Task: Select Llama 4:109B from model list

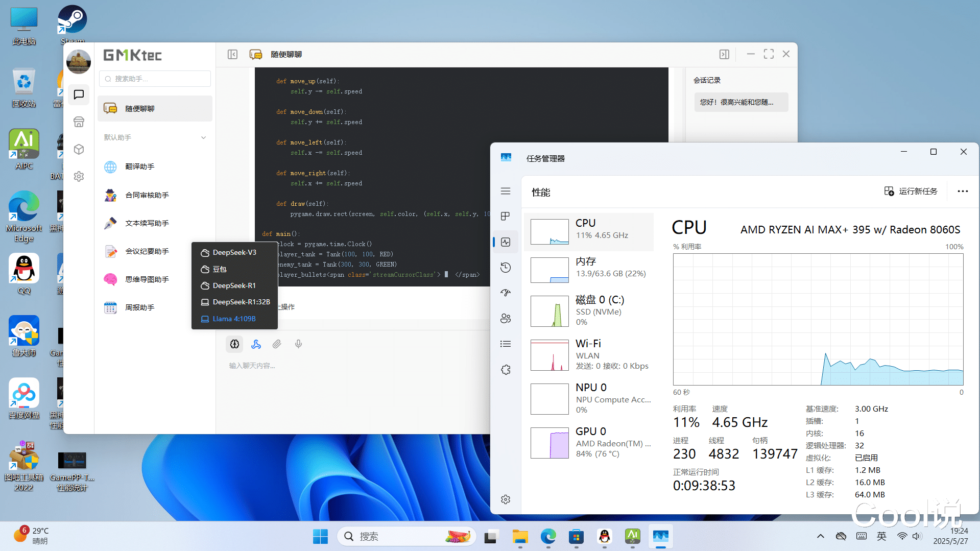Action: [x=234, y=319]
